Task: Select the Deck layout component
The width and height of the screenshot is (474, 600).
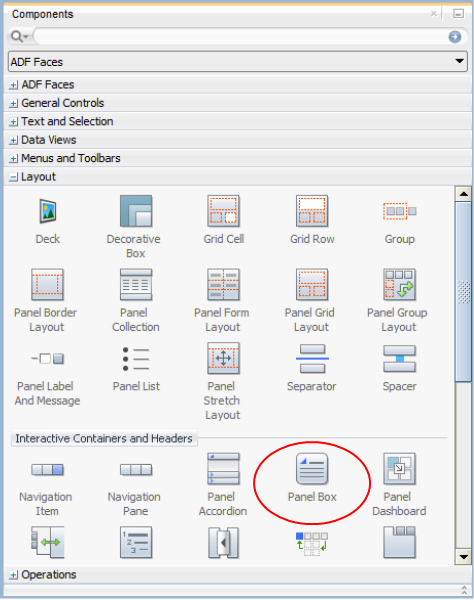Action: [x=48, y=221]
